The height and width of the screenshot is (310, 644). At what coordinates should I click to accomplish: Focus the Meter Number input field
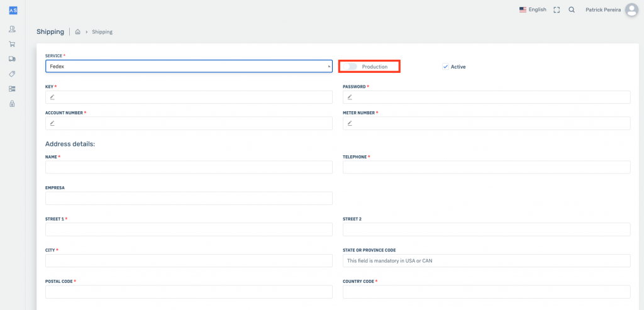[x=486, y=124]
